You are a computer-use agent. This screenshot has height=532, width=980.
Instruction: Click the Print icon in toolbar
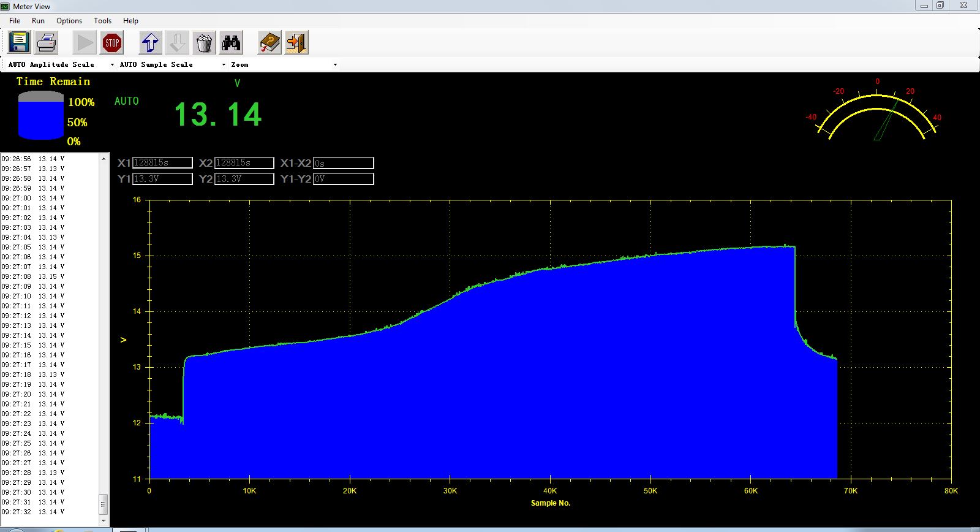[x=47, y=43]
